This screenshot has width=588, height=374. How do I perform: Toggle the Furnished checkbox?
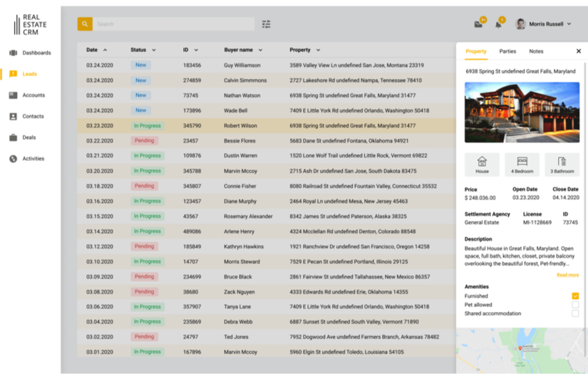(575, 296)
